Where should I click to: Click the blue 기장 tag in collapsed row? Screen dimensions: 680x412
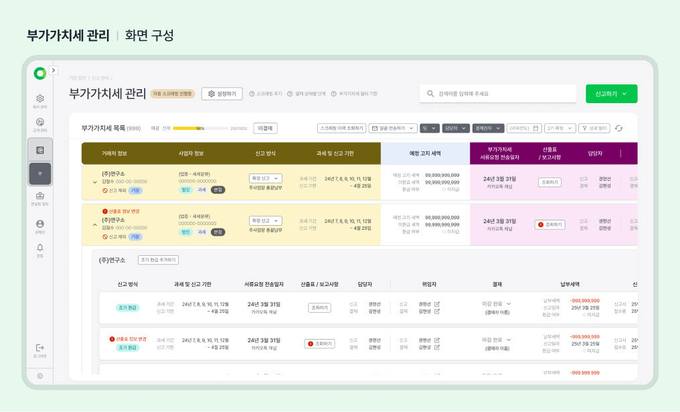(136, 190)
